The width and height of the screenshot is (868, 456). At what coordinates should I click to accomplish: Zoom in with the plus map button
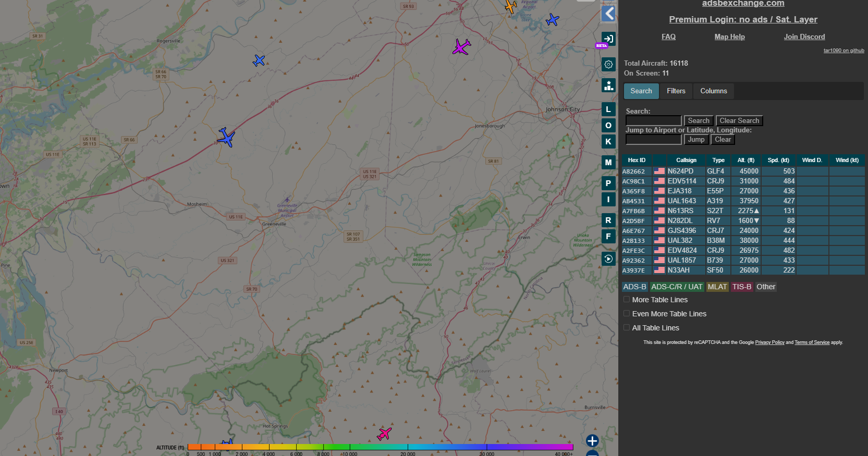point(592,441)
